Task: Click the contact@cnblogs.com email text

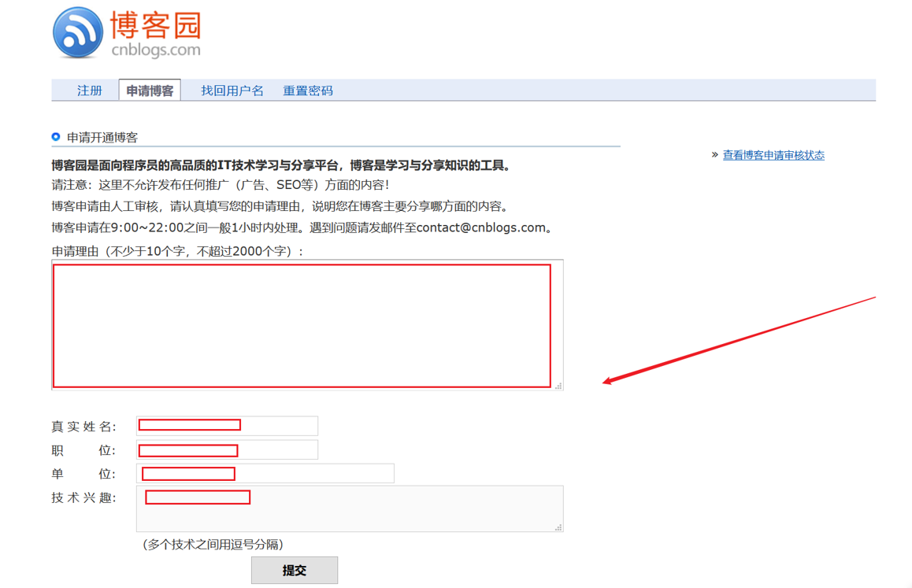Action: click(x=481, y=227)
